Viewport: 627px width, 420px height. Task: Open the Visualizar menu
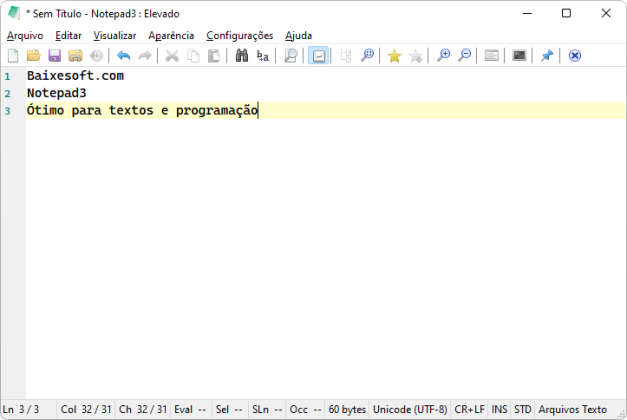tap(115, 36)
